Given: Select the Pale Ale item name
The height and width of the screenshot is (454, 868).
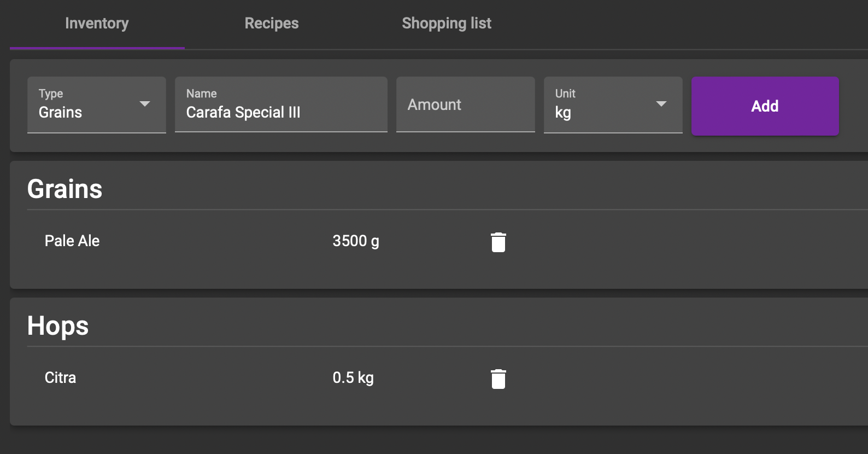Looking at the screenshot, I should [x=72, y=241].
